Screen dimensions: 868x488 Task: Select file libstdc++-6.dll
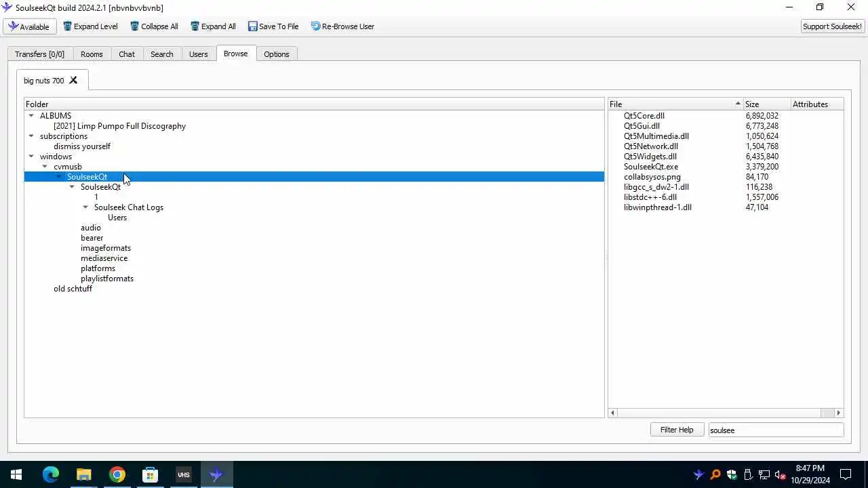[650, 197]
